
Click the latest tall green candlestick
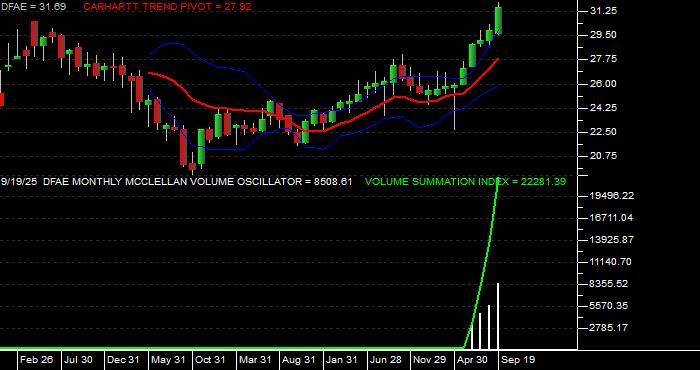pyautogui.click(x=498, y=20)
